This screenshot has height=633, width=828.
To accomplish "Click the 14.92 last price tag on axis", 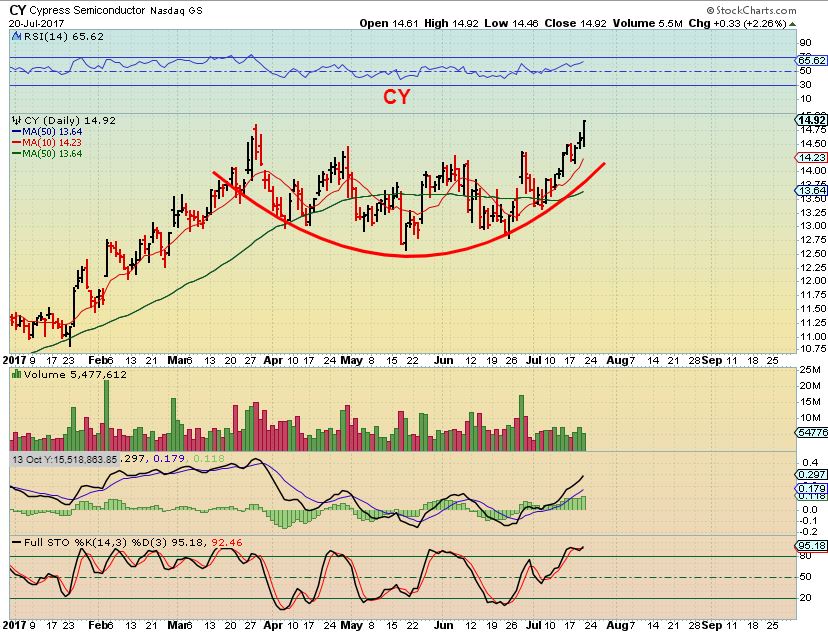I will [812, 120].
